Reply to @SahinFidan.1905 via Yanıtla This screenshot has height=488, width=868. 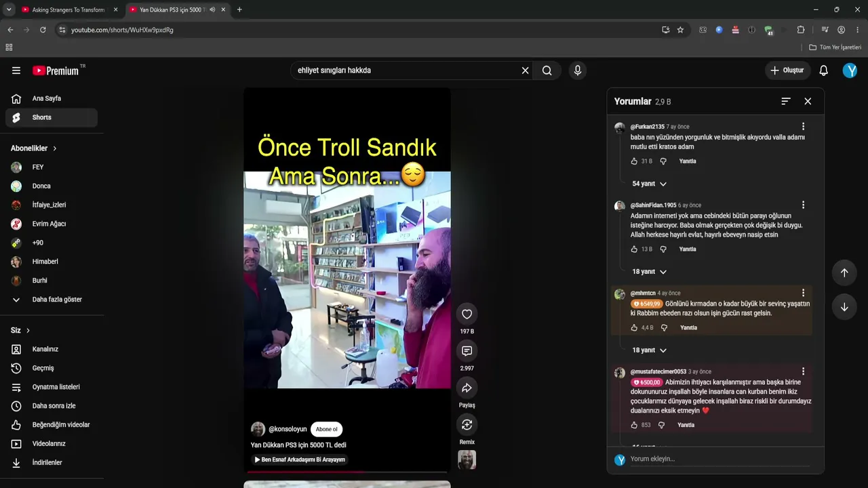click(x=688, y=249)
